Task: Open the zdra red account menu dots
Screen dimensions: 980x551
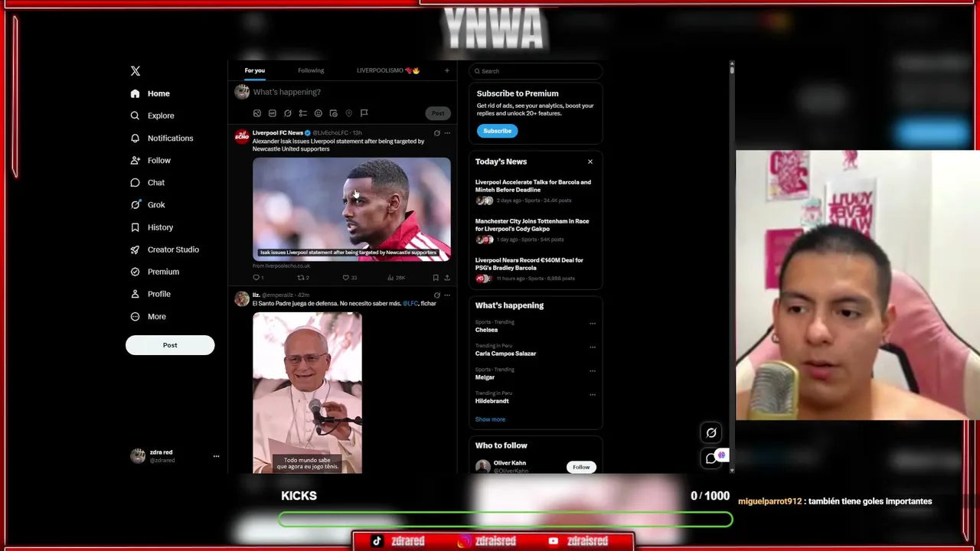Action: [x=216, y=456]
